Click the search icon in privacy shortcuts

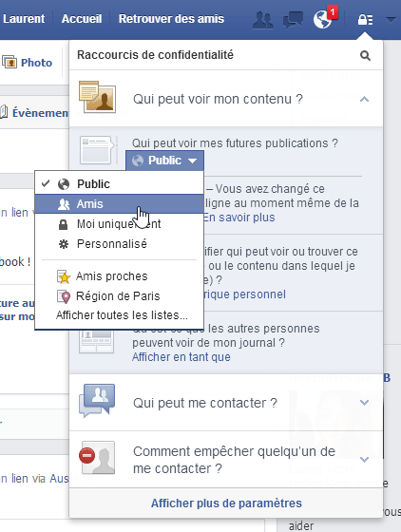point(365,55)
